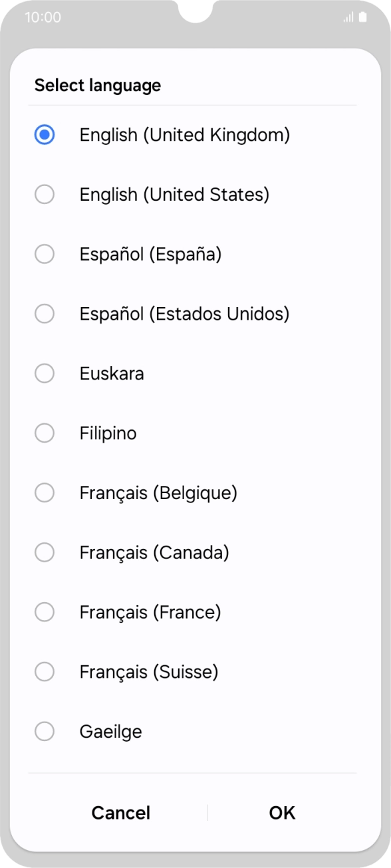The height and width of the screenshot is (868, 391).
Task: Select Français (Canada)
Action: (45, 552)
